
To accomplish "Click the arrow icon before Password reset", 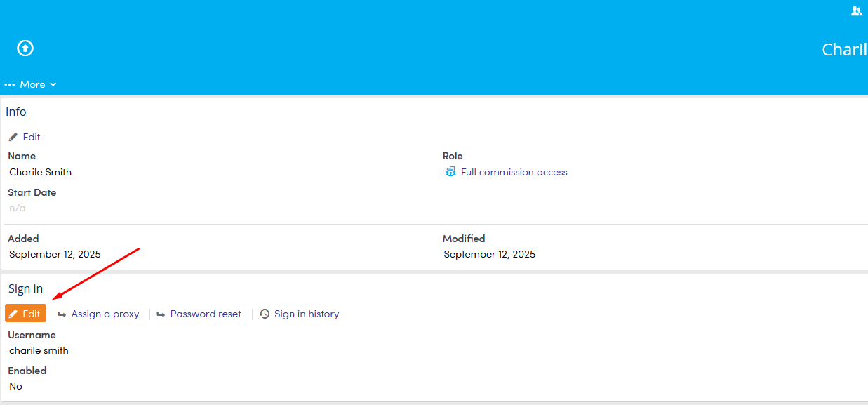I will (161, 314).
